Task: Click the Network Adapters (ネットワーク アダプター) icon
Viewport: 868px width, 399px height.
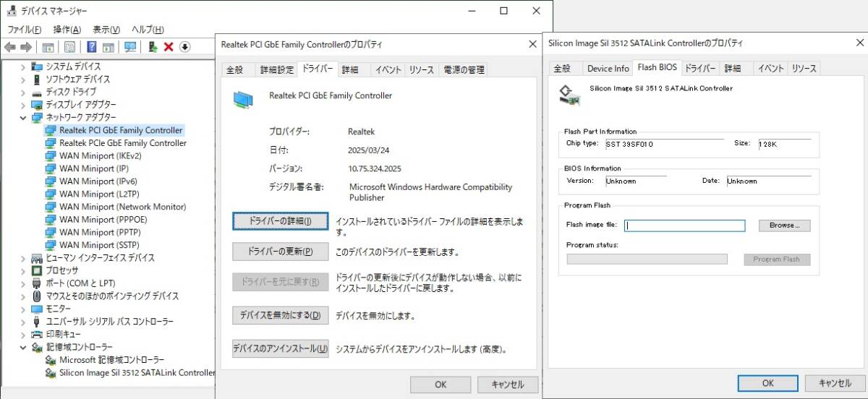Action: click(37, 117)
